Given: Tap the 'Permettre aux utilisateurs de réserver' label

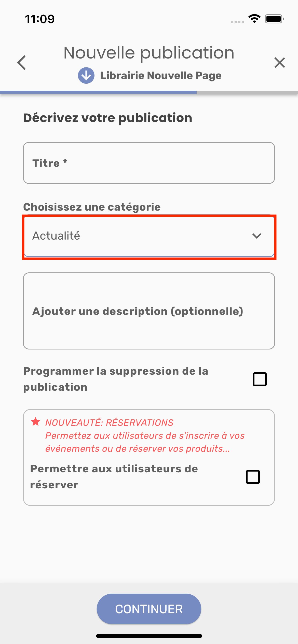Looking at the screenshot, I should (x=114, y=477).
